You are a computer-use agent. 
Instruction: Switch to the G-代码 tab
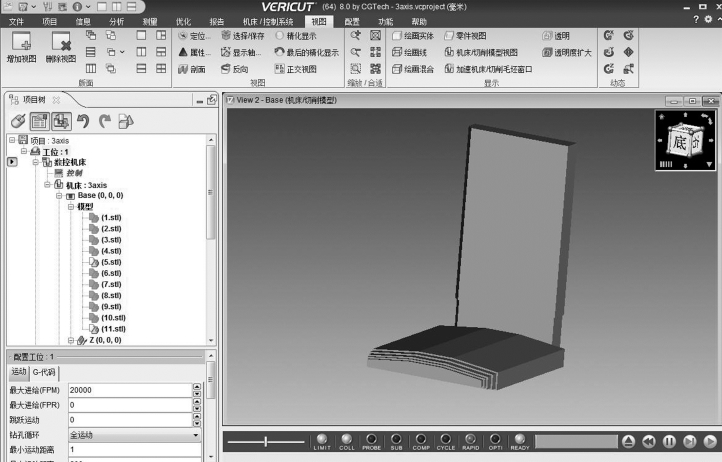click(x=45, y=371)
